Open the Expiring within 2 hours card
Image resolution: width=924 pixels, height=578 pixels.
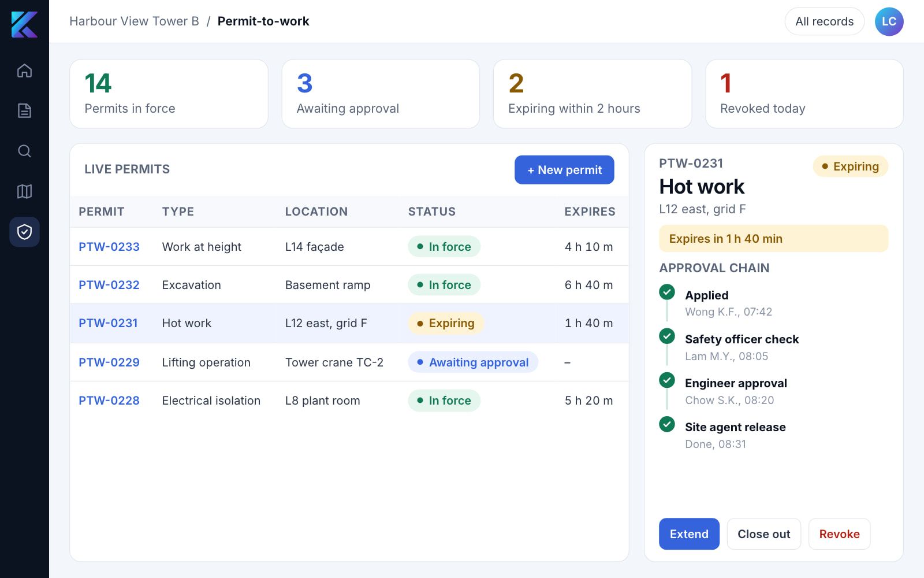(593, 94)
